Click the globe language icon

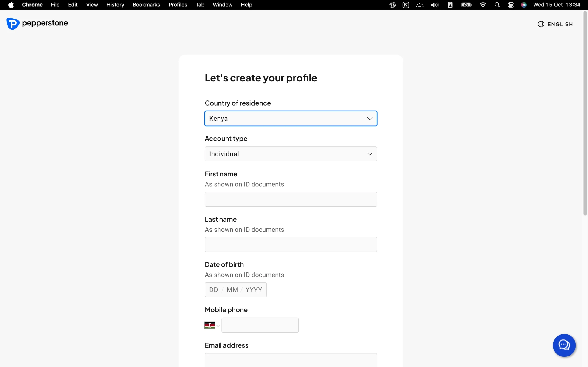(x=541, y=24)
